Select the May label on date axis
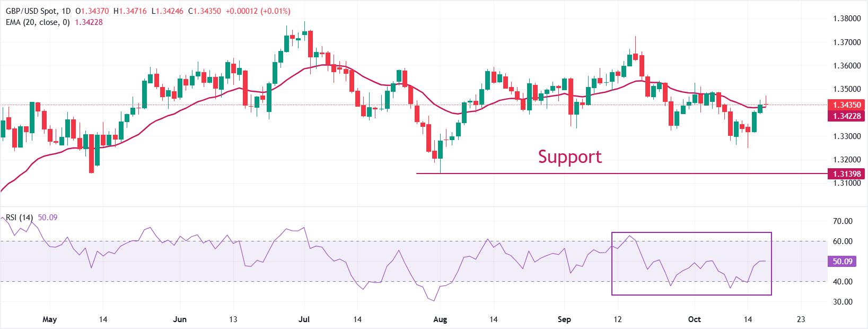 click(x=49, y=319)
